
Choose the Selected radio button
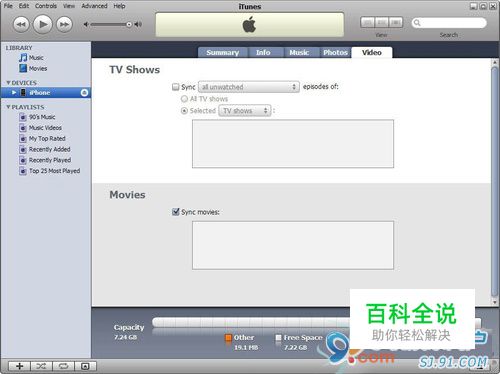[x=184, y=111]
